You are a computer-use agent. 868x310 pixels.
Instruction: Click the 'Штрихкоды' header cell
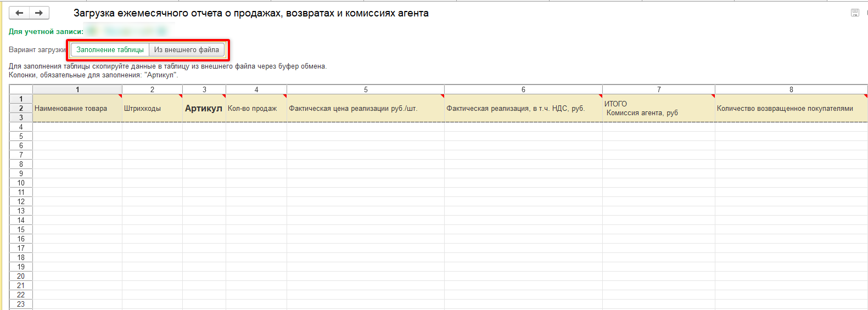[152, 108]
